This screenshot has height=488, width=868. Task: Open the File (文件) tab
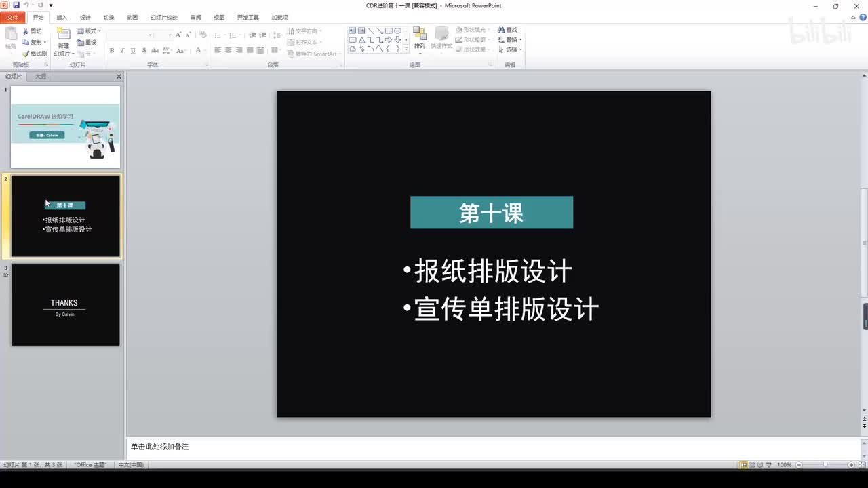(x=13, y=18)
